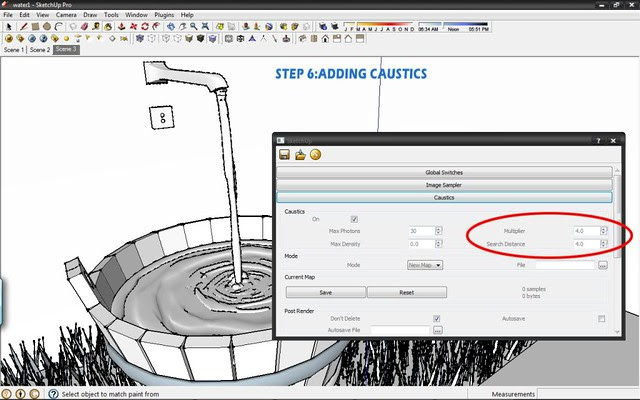Select the arrow Select tool
This screenshot has height=400, width=640.
(x=9, y=27)
